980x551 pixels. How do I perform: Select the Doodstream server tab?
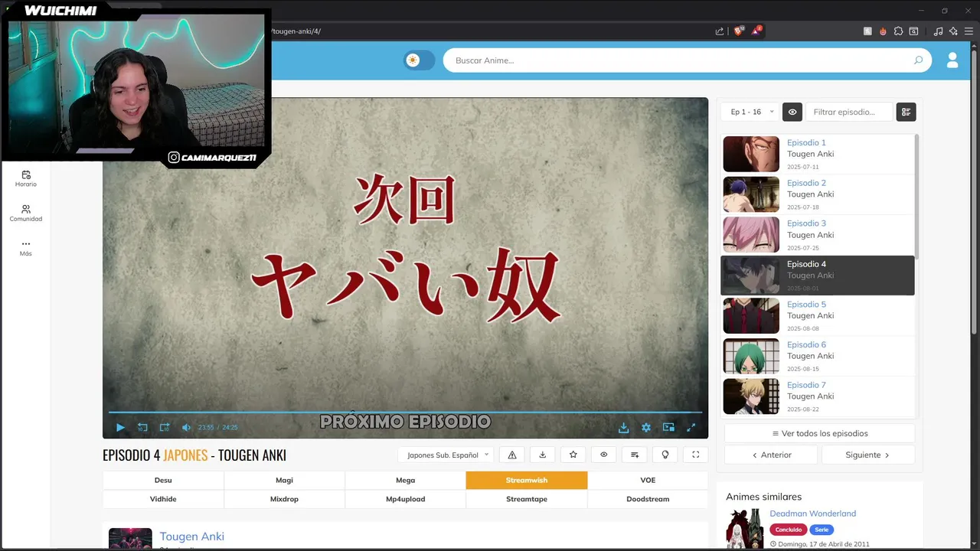coord(648,499)
